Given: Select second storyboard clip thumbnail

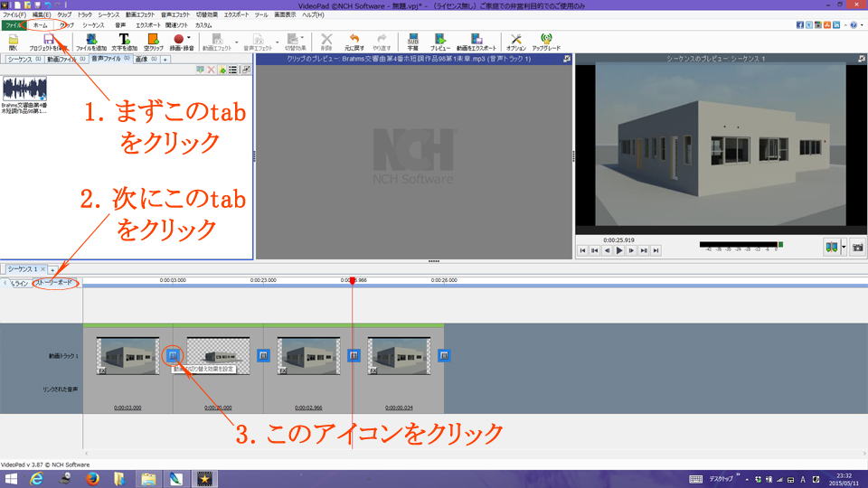Looking at the screenshot, I should pos(218,356).
